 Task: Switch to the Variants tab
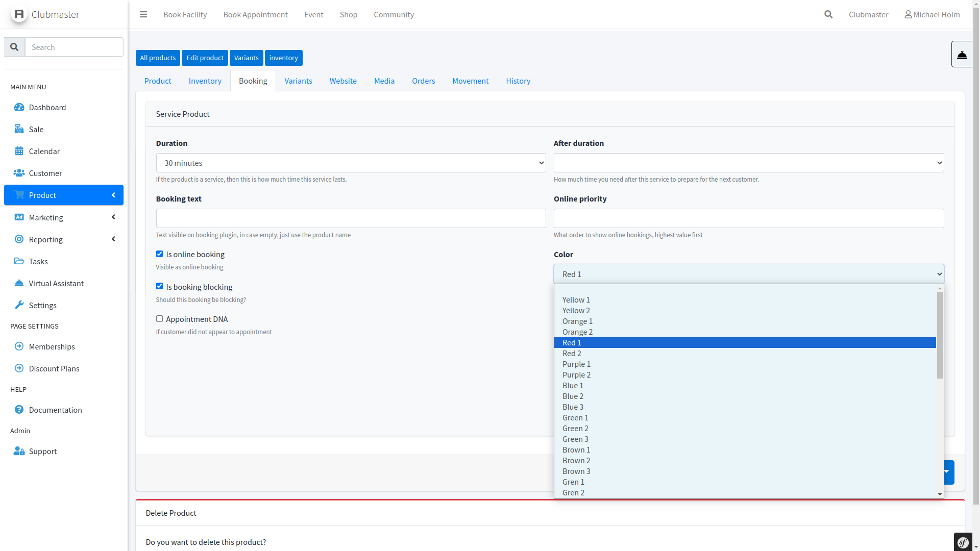pyautogui.click(x=298, y=81)
